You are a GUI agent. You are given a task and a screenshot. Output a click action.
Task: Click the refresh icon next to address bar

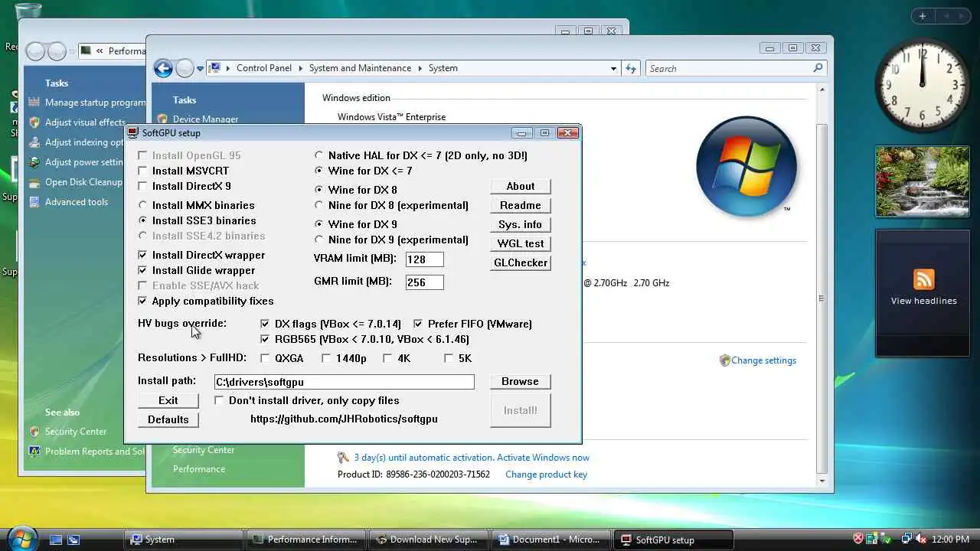(x=631, y=68)
